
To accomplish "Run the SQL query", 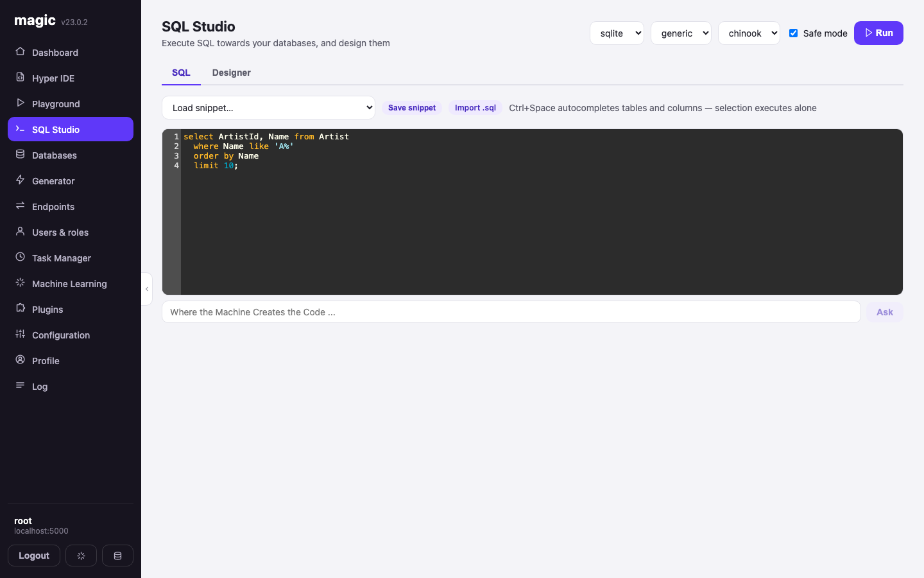I will coord(878,33).
